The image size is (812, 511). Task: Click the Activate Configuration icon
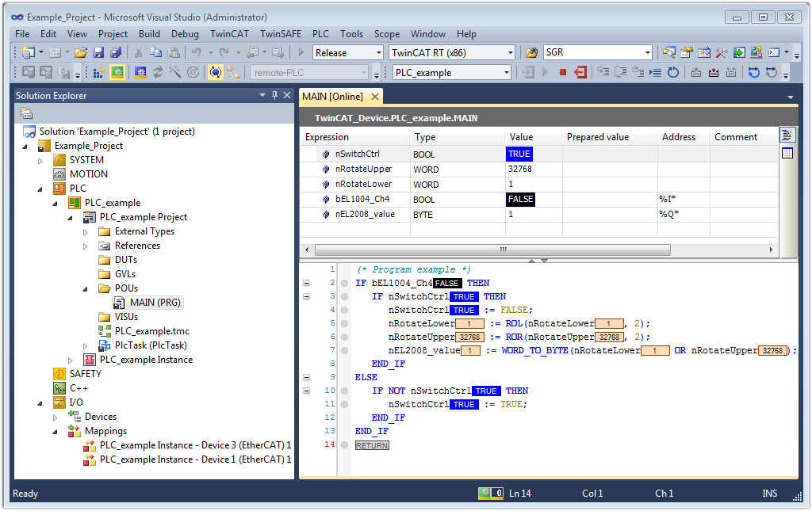pyautogui.click(x=99, y=73)
